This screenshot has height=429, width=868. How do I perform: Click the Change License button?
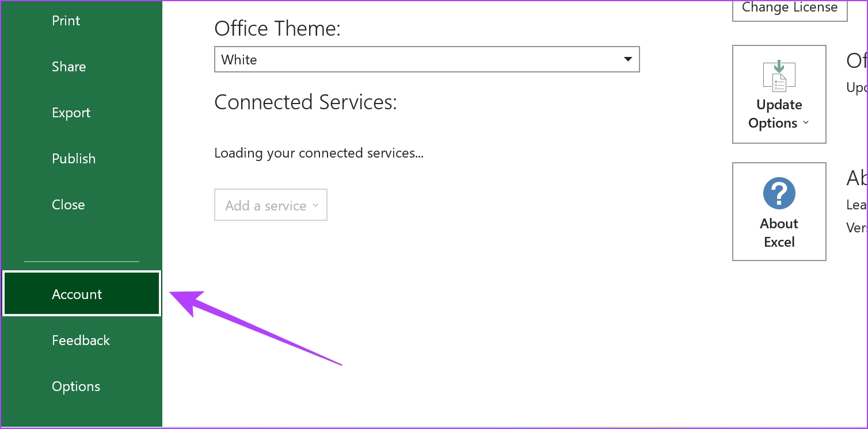pyautogui.click(x=789, y=8)
